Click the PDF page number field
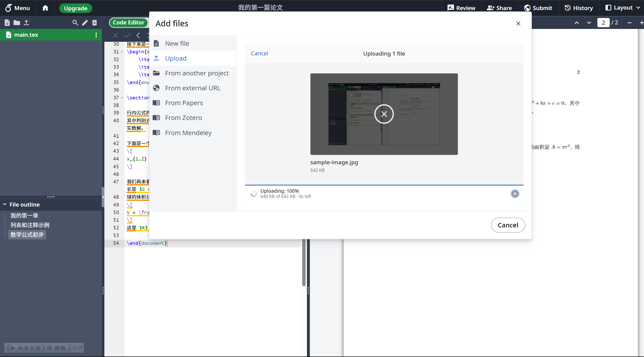The height and width of the screenshot is (357, 644). pos(603,23)
